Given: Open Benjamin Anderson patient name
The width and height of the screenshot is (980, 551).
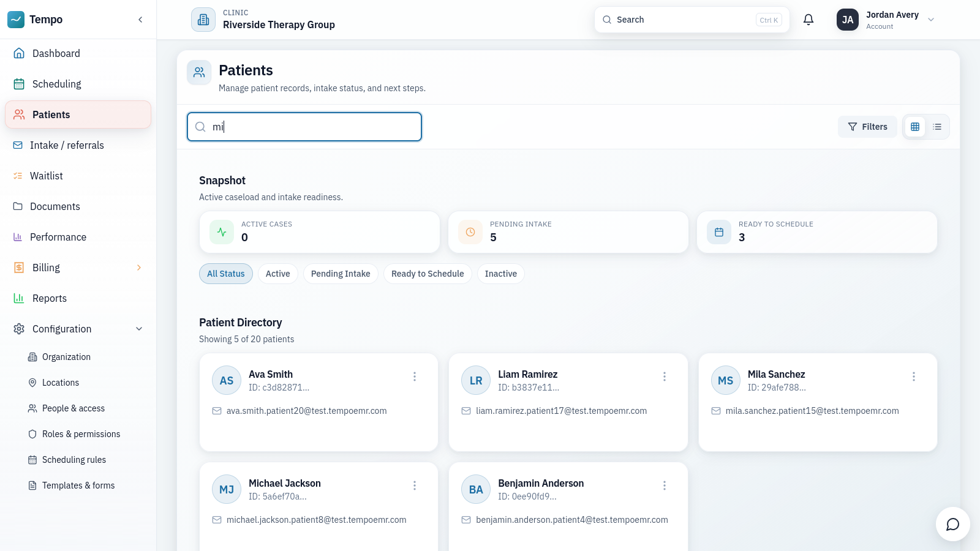Looking at the screenshot, I should (541, 483).
